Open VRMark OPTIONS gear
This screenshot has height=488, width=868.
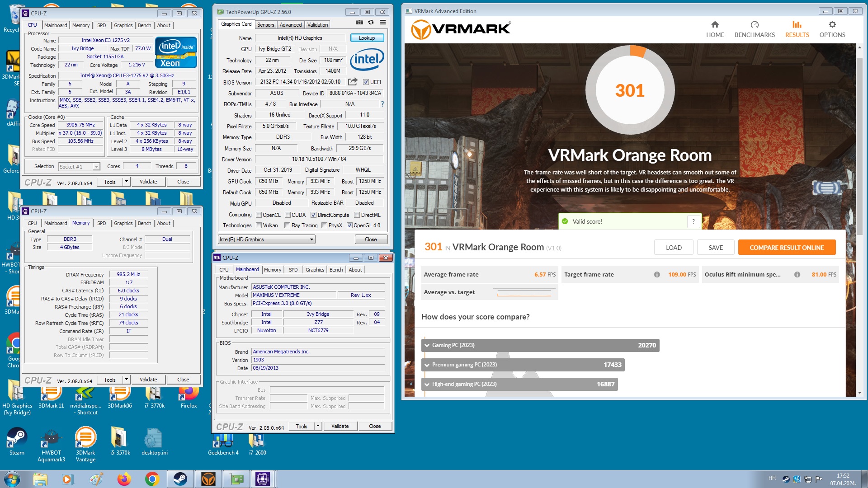click(832, 29)
